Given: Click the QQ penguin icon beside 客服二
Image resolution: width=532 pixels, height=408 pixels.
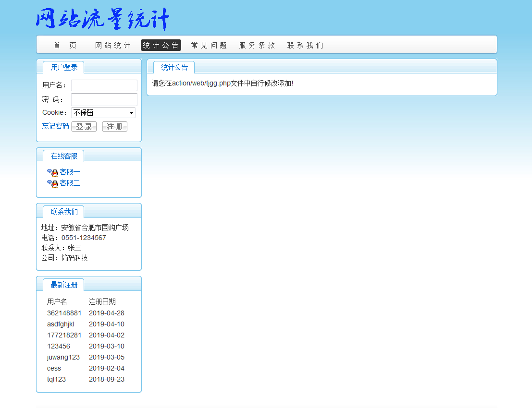Looking at the screenshot, I should pos(52,183).
